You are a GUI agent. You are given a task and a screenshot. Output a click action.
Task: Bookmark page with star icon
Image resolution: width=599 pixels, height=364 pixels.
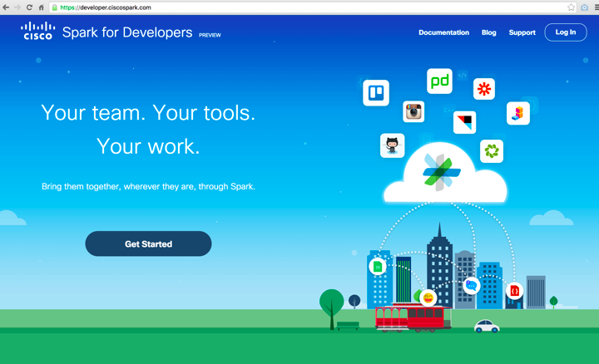click(x=571, y=7)
